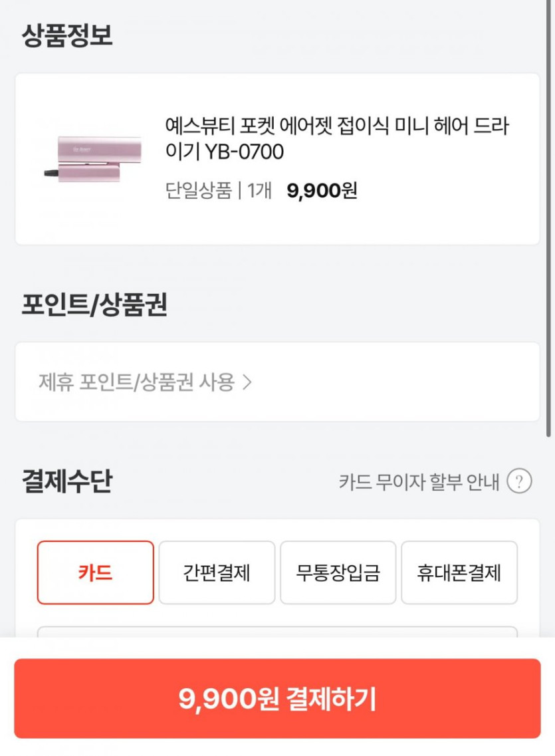Open 제휴 포인트/상품권 사용 link
The height and width of the screenshot is (756, 555).
pyautogui.click(x=136, y=382)
